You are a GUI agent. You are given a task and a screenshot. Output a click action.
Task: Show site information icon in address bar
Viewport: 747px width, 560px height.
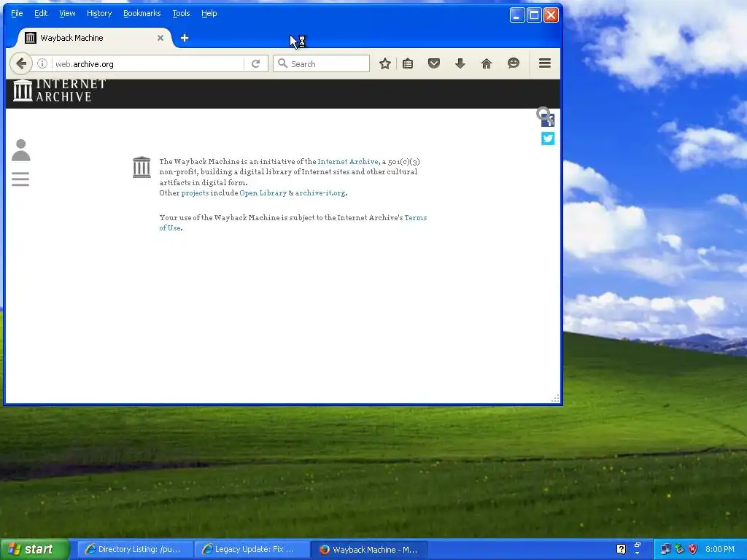point(42,64)
